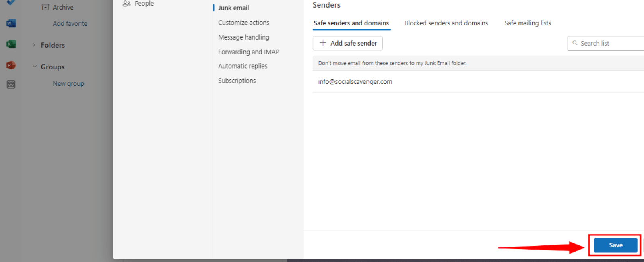This screenshot has height=262, width=644.
Task: Collapse the Groups section chevron
Action: click(35, 66)
